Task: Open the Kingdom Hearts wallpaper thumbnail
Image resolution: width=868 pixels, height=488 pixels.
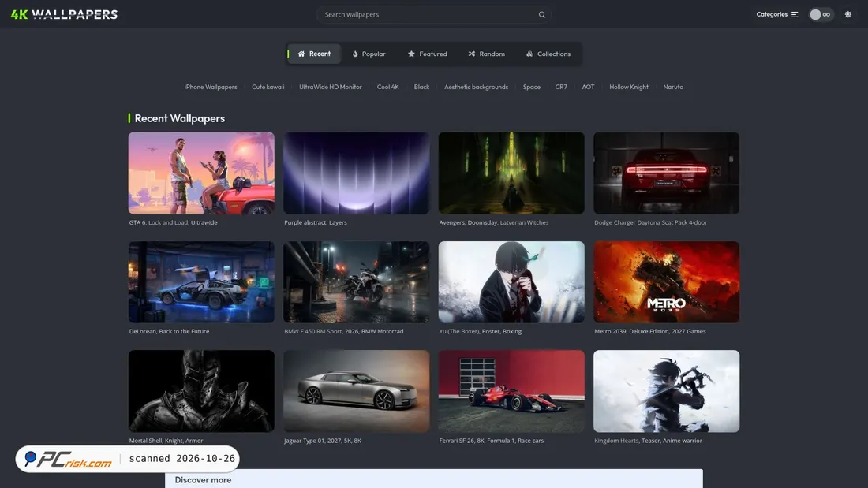Action: point(667,391)
